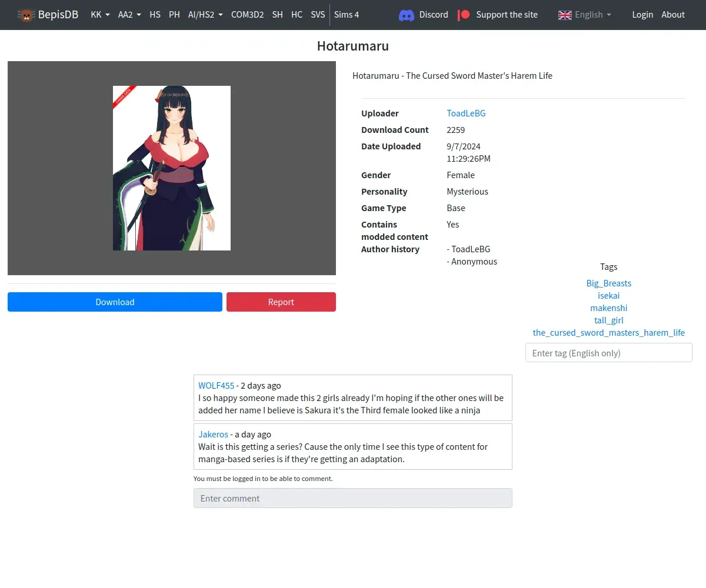The height and width of the screenshot is (588, 706).
Task: Click the Game Type value Base
Action: (456, 208)
